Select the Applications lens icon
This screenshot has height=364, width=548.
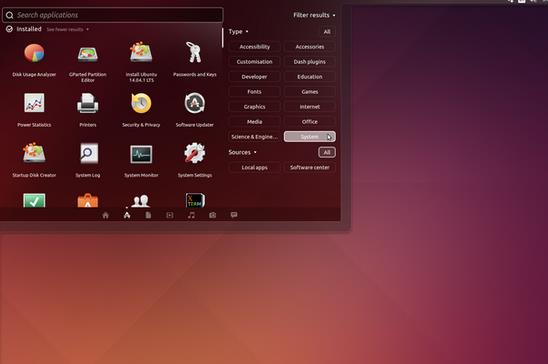[x=127, y=215]
